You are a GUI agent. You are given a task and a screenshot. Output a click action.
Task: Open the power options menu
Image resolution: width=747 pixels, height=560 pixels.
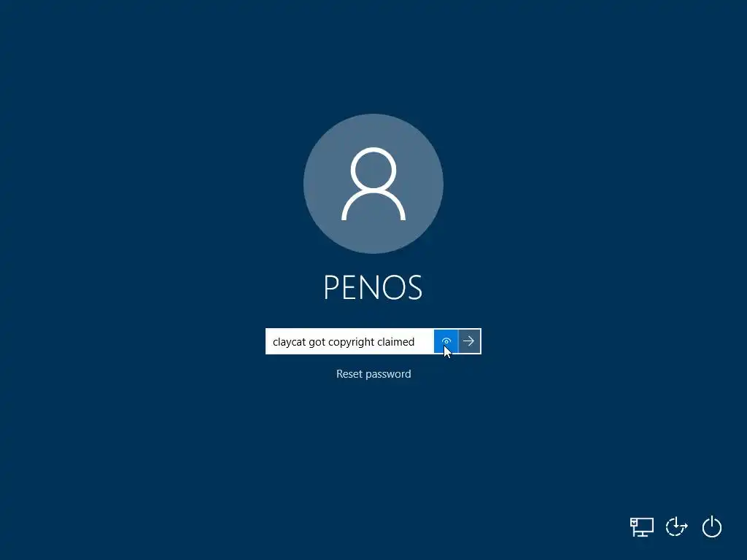pos(712,526)
